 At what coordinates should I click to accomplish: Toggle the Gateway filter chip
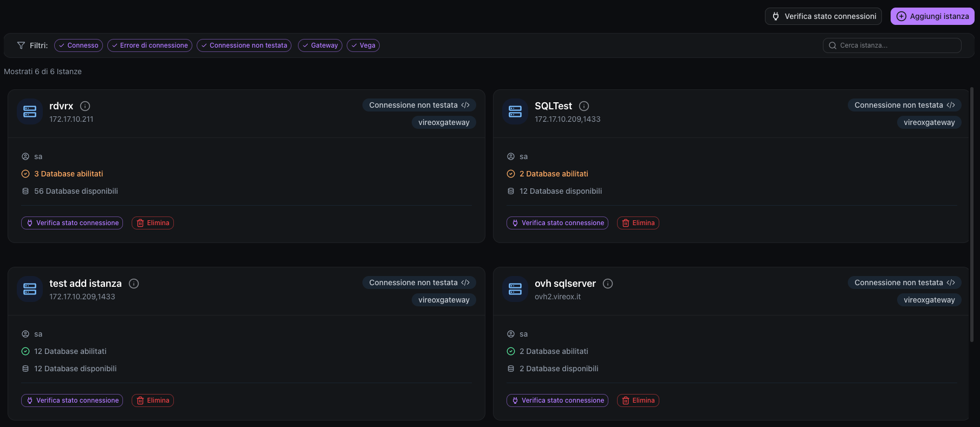click(320, 45)
